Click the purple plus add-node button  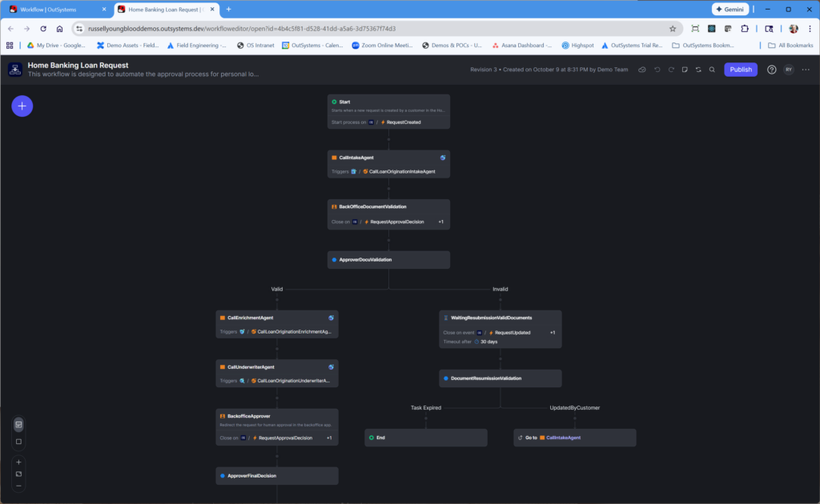pyautogui.click(x=22, y=106)
